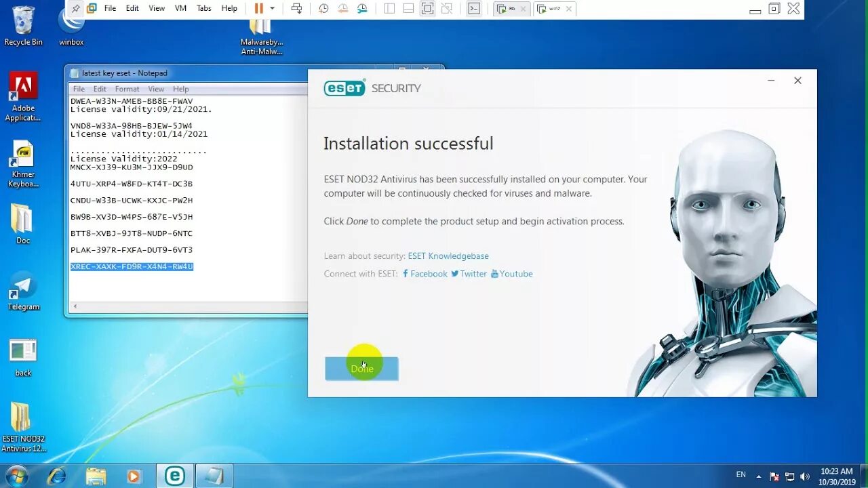The image size is (868, 488).
Task: Close the ESET Security installer window
Action: click(797, 81)
